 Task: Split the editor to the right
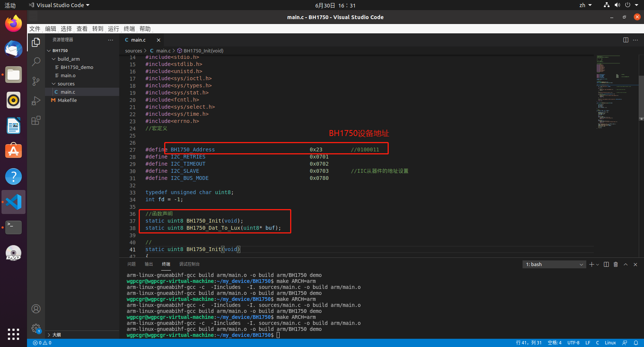pyautogui.click(x=626, y=40)
